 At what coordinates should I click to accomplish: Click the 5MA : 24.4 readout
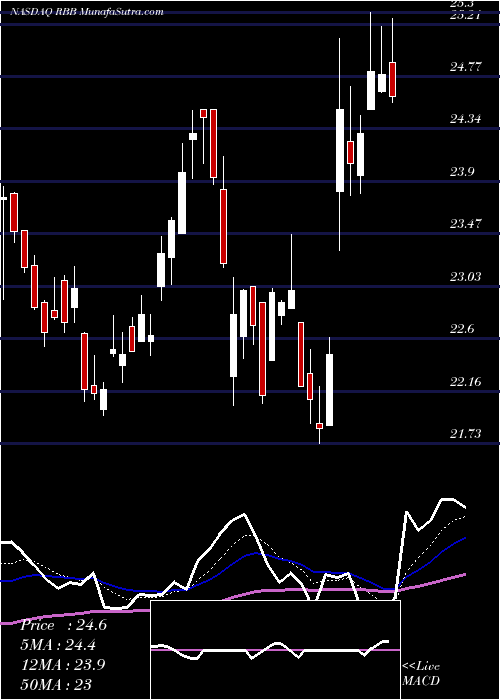coord(58,645)
